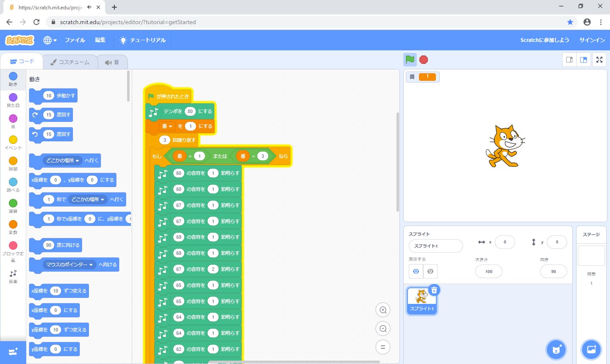Delete sprite using the trash icon
The width and height of the screenshot is (610, 364).
[x=434, y=290]
